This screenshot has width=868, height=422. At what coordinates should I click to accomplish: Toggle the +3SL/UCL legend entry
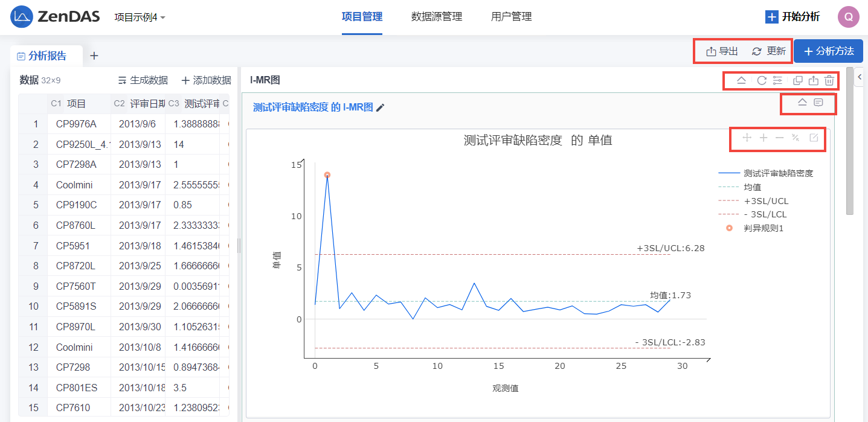(x=765, y=201)
